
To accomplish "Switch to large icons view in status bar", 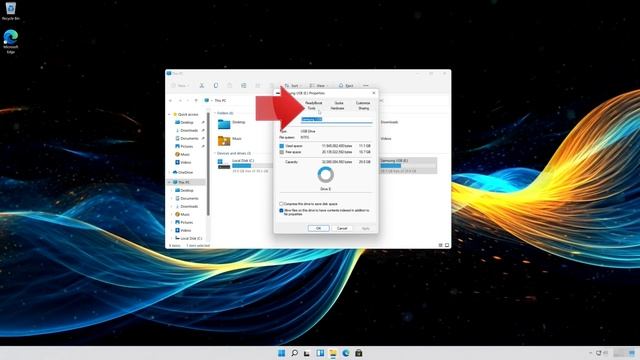I will pos(447,245).
